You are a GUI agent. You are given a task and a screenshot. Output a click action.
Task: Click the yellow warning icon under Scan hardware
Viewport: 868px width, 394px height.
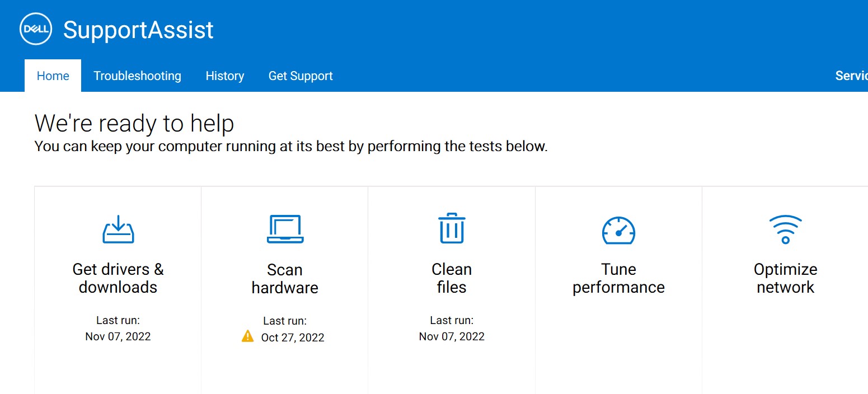pyautogui.click(x=247, y=336)
